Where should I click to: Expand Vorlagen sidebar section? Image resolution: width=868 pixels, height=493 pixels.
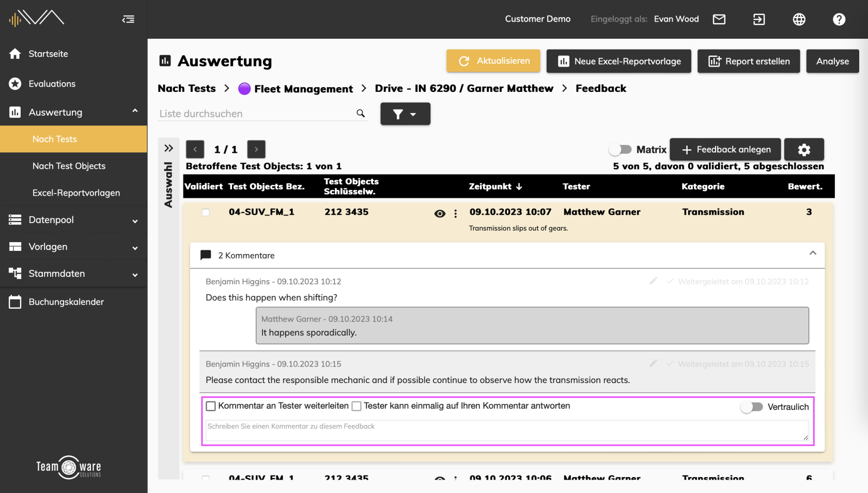click(135, 248)
